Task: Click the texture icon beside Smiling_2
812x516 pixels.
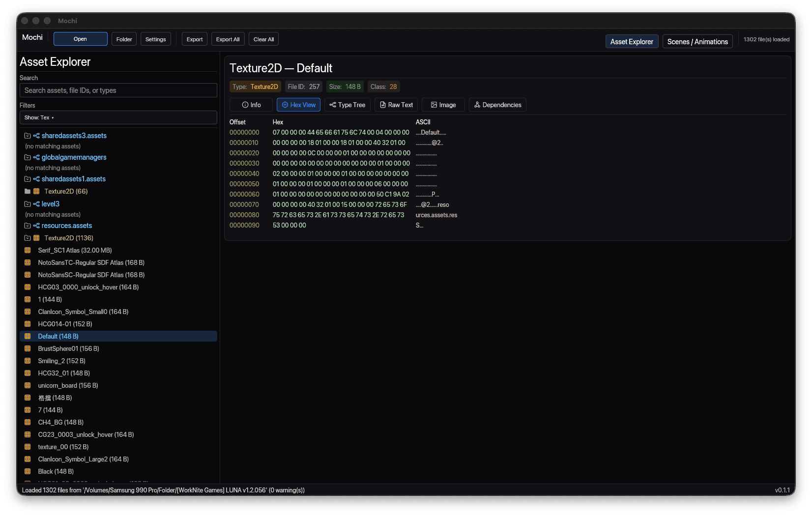Action: click(28, 361)
